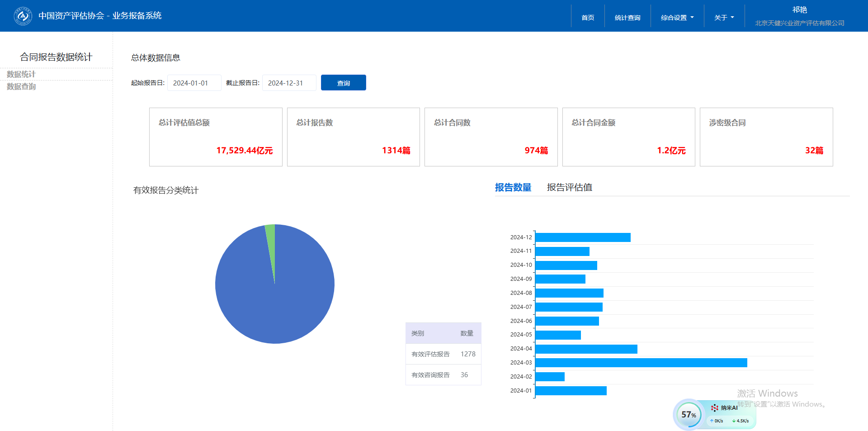Click the 有效评估报告 row in legend table
Viewport: 868px width, 431px height.
[x=443, y=354]
